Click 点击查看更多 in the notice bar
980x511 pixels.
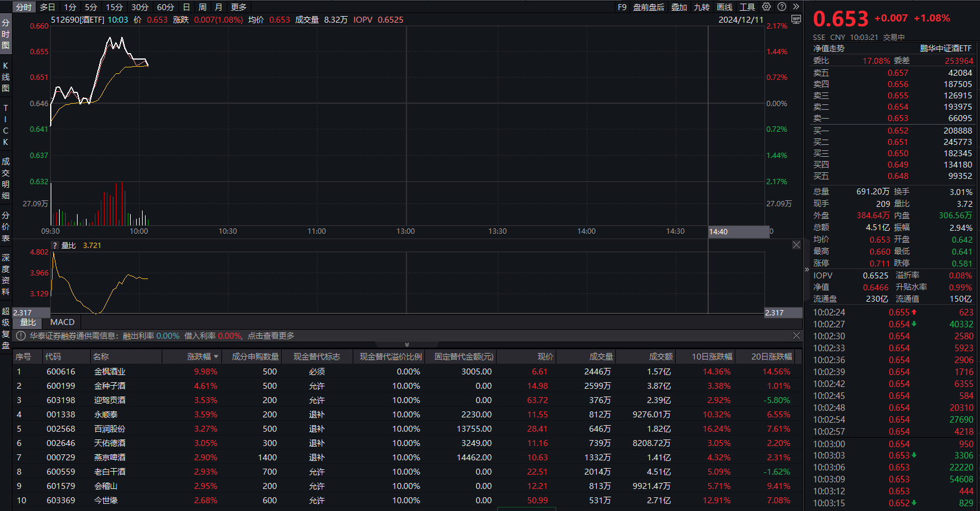point(271,336)
